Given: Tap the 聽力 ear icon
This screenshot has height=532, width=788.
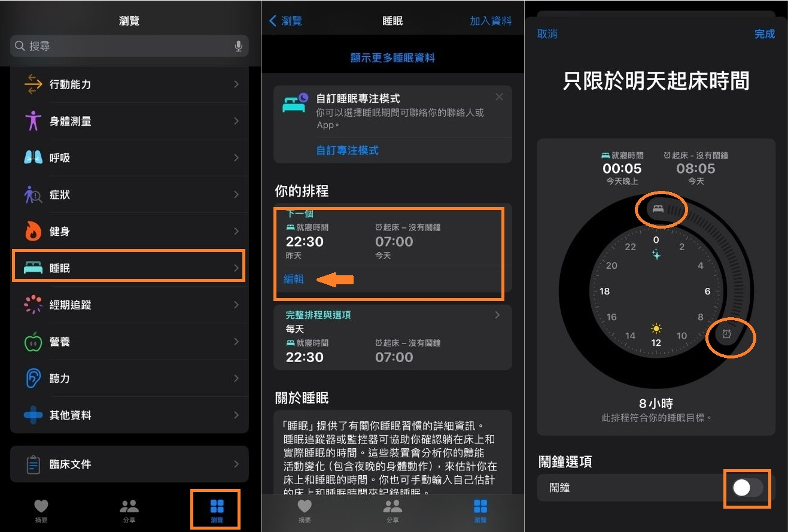Looking at the screenshot, I should pyautogui.click(x=33, y=378).
